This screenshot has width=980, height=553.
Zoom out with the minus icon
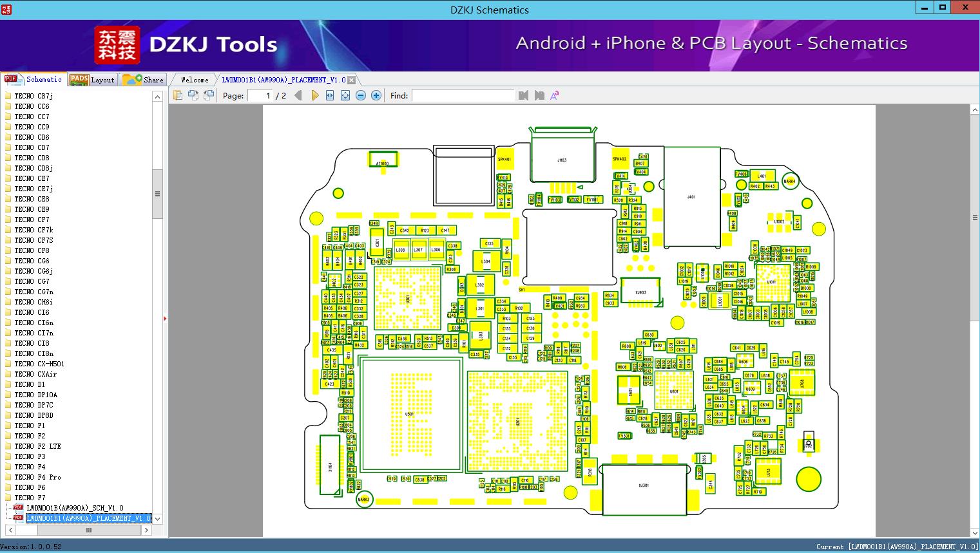pyautogui.click(x=361, y=95)
